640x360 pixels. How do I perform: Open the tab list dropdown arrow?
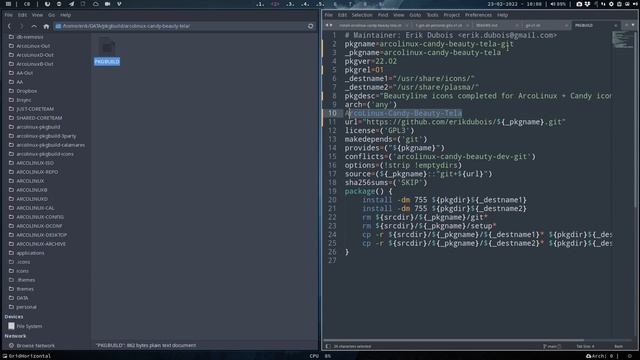pyautogui.click(x=633, y=25)
